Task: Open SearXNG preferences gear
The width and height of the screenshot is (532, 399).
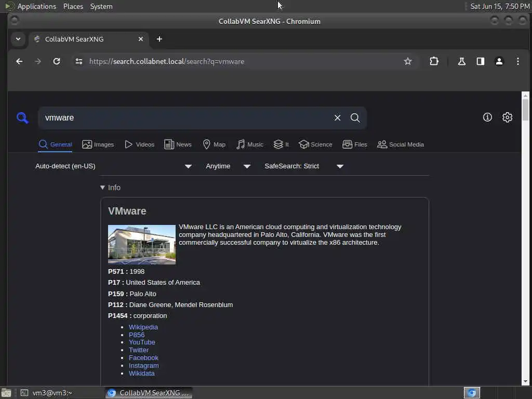Action: point(507,117)
